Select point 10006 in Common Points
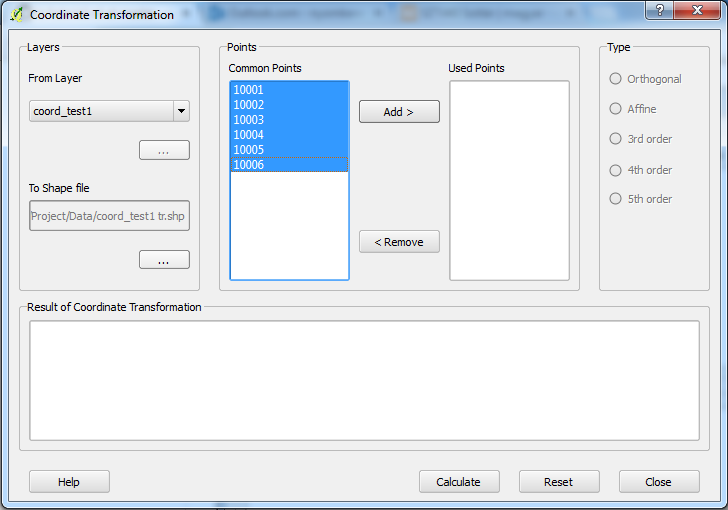 point(289,165)
